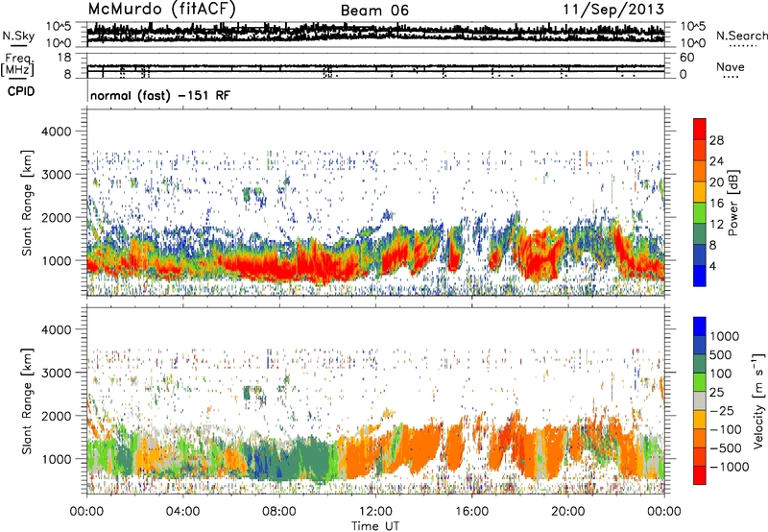The image size is (768, 532).
Task: Click the "Velocity [m s⁻¹]" colorbar title
Action: pos(758,400)
